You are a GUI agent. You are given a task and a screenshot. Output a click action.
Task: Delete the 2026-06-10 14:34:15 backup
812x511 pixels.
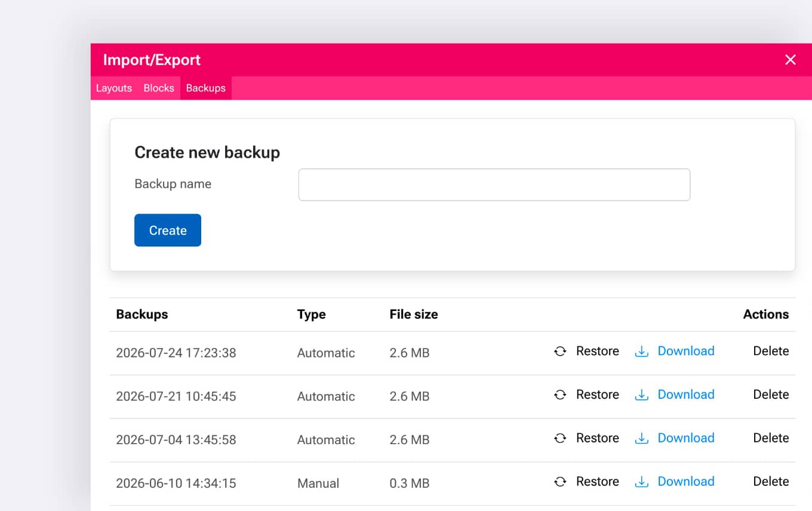771,482
